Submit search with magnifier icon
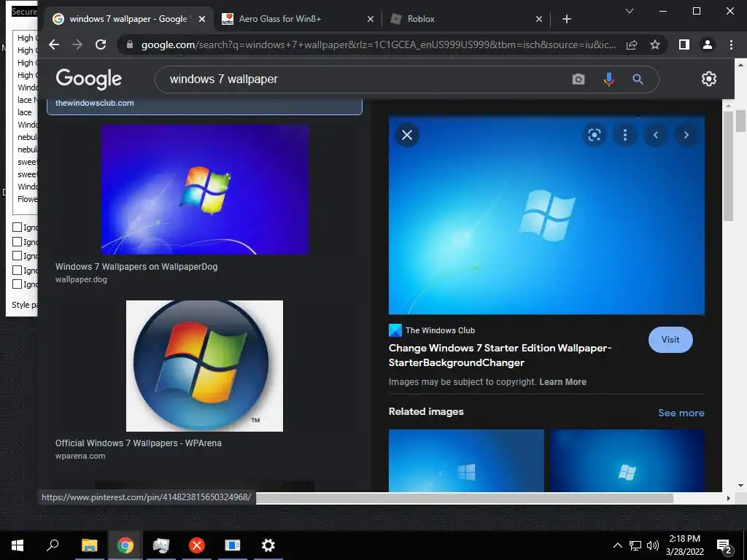This screenshot has height=560, width=747. tap(638, 79)
